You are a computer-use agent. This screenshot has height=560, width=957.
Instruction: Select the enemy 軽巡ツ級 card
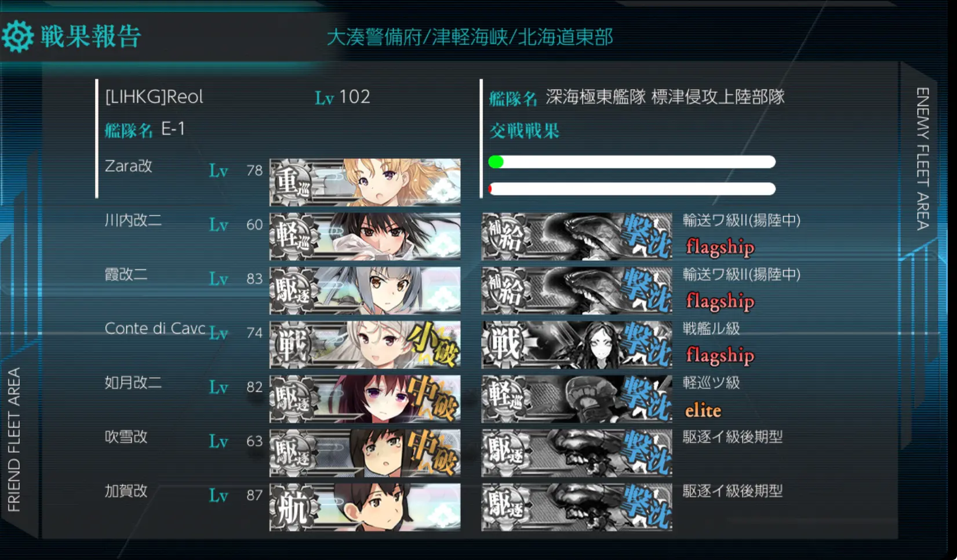[577, 399]
